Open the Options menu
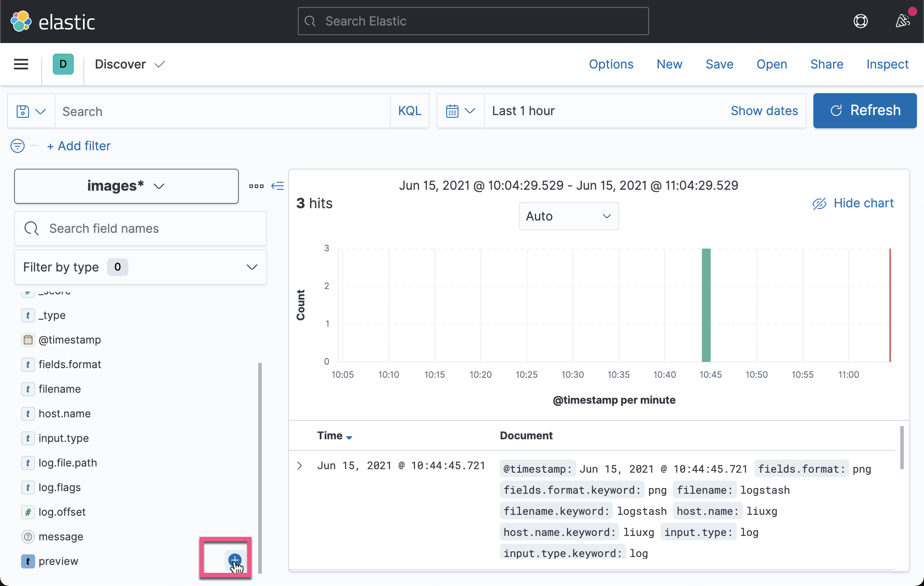924x586 pixels. tap(611, 64)
